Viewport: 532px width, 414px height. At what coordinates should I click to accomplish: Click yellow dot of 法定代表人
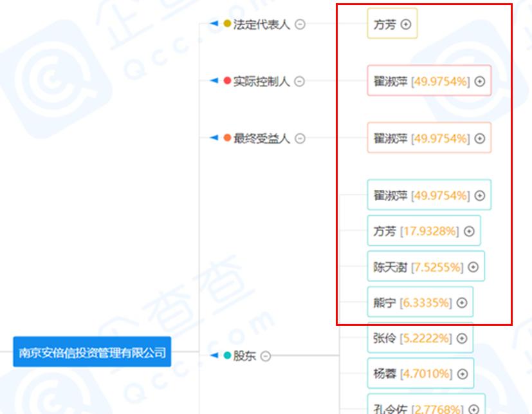coord(227,23)
